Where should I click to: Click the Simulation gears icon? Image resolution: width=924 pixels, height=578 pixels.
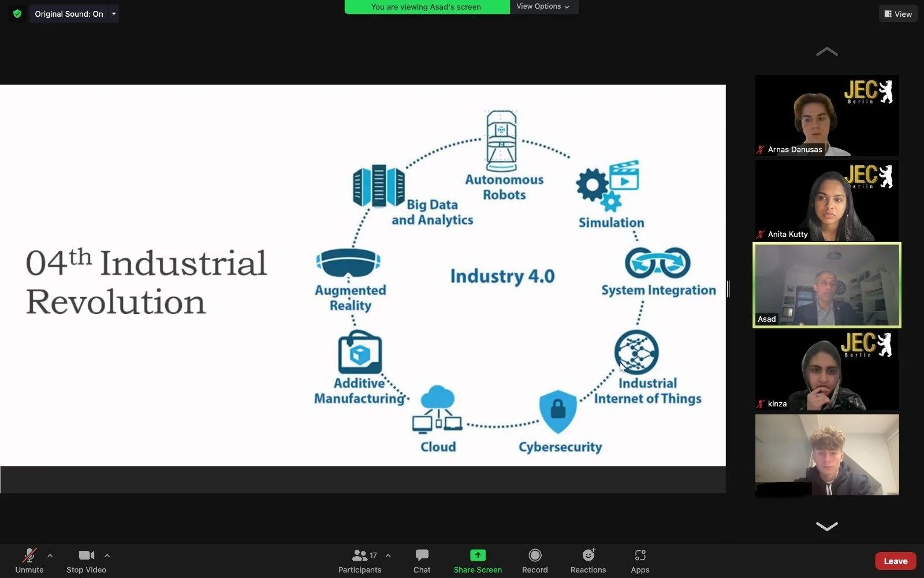(x=607, y=186)
